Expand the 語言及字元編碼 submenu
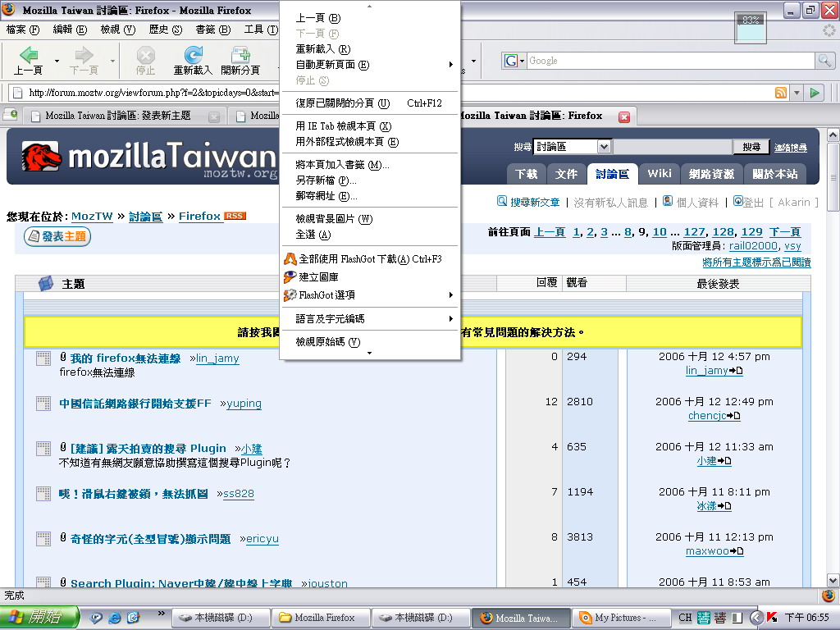Screen dimensions: 840x630 [369, 318]
